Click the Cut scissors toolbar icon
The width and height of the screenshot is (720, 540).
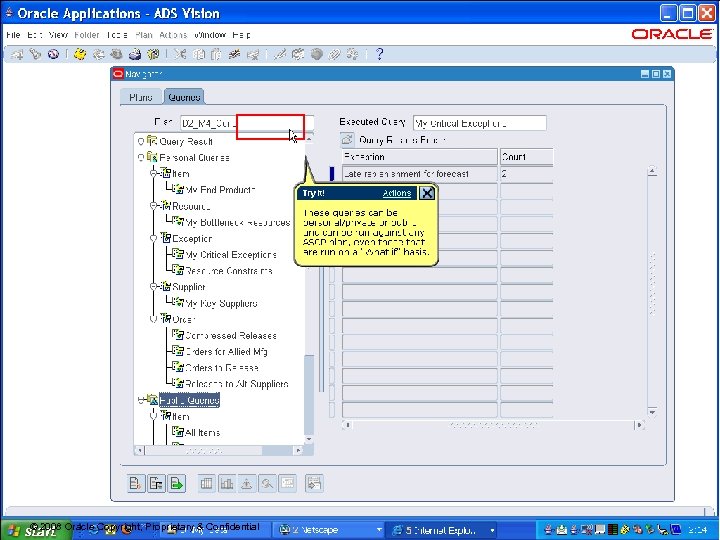point(180,54)
